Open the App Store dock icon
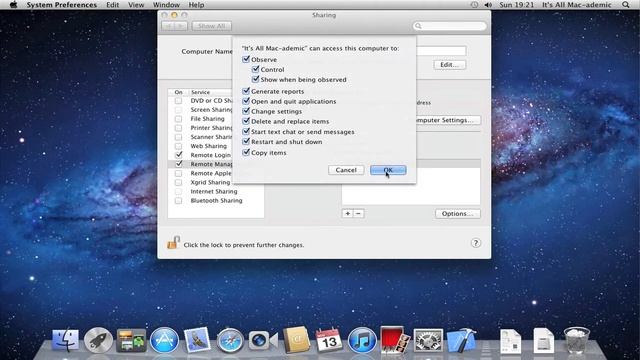Screen dimensions: 640x360 164,340
